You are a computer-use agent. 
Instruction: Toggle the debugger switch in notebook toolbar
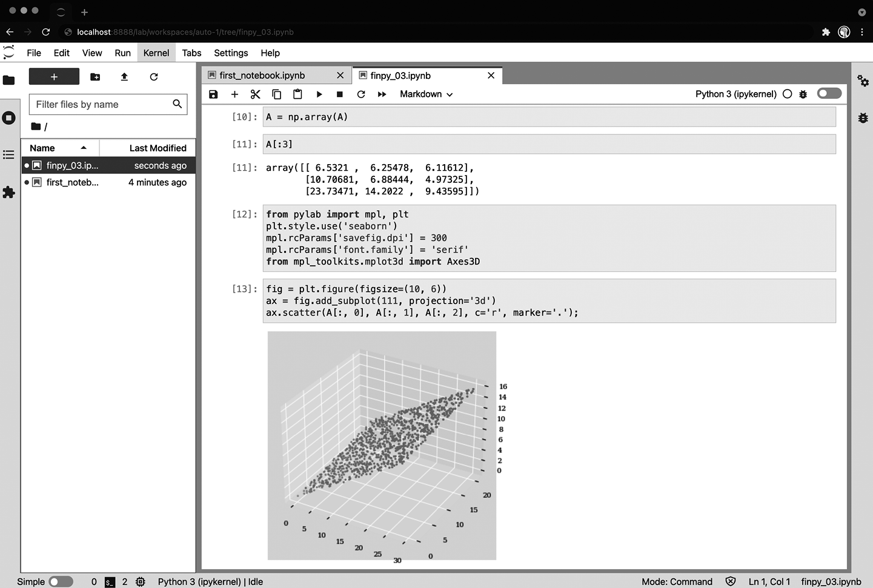(829, 93)
